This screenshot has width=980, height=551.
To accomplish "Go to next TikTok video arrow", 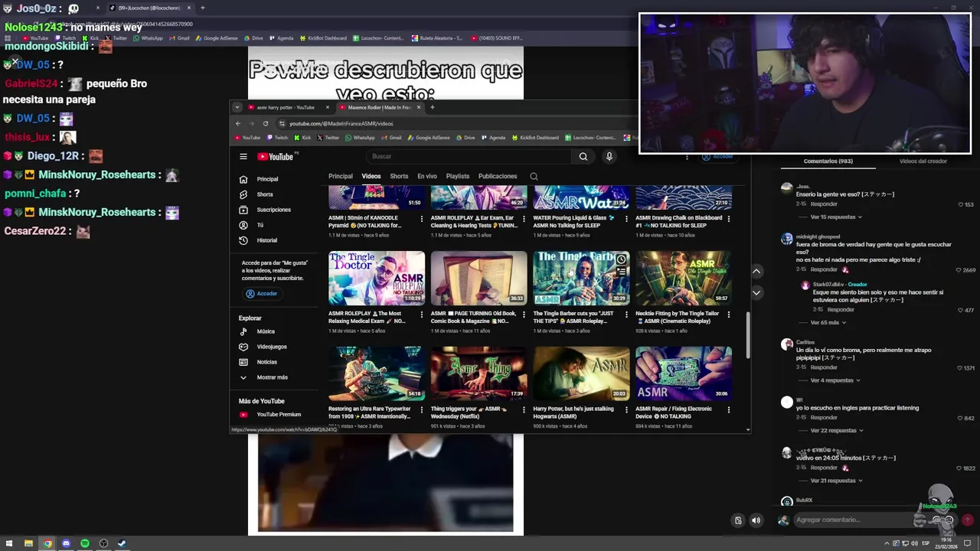I will (756, 293).
